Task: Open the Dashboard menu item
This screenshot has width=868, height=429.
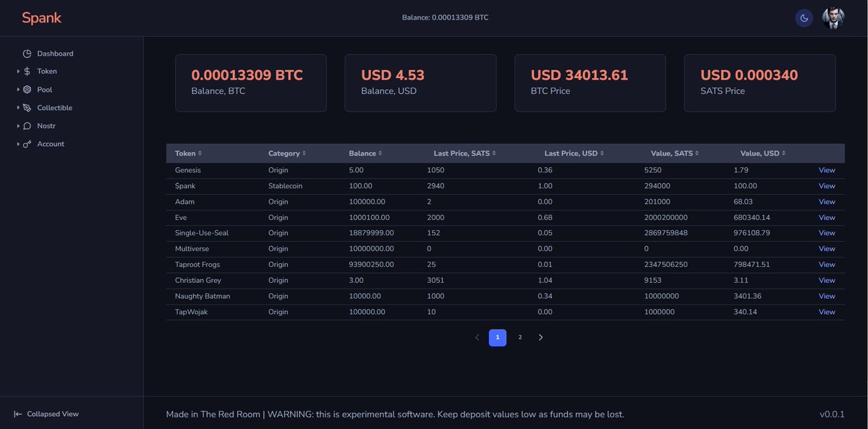Action: tap(55, 54)
